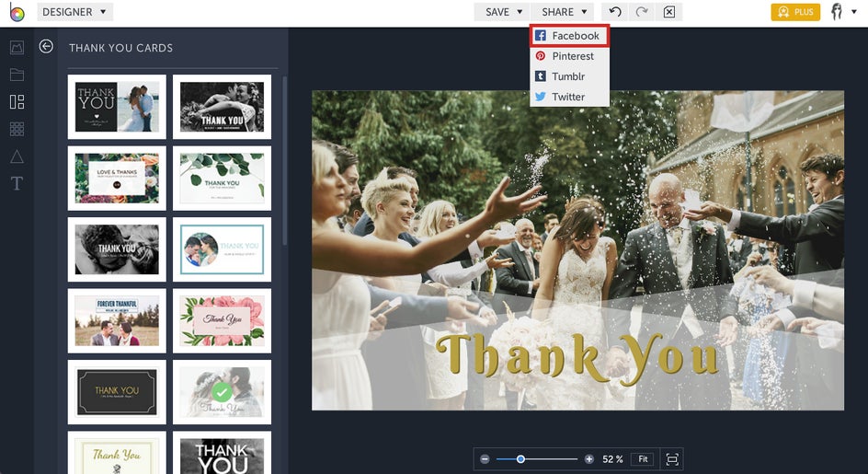This screenshot has width=868, height=474.
Task: Click the 52 % zoom value
Action: [x=612, y=459]
